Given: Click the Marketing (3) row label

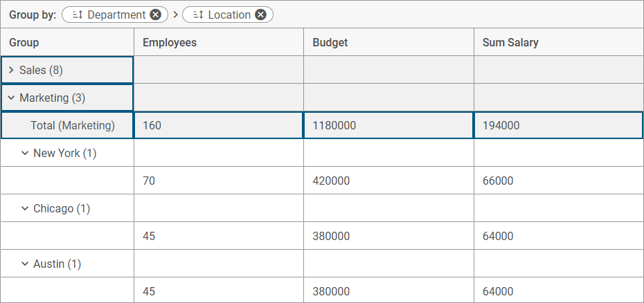Looking at the screenshot, I should coord(53,98).
